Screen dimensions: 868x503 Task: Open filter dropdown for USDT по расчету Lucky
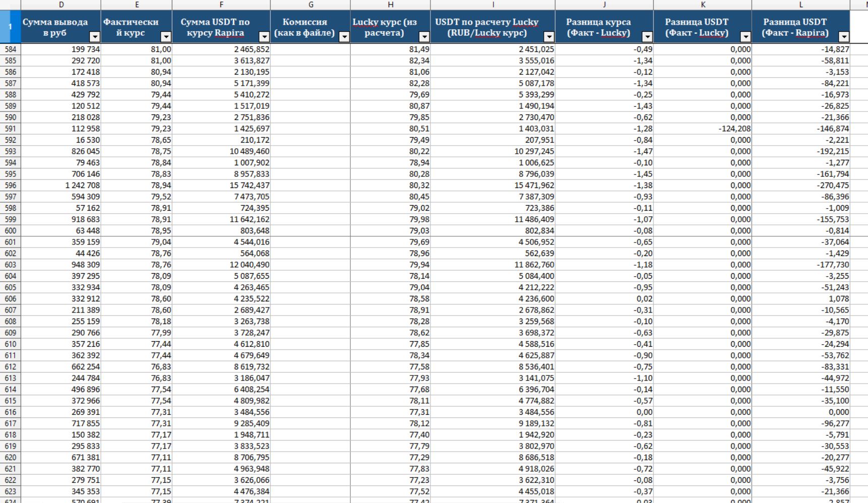pos(548,37)
